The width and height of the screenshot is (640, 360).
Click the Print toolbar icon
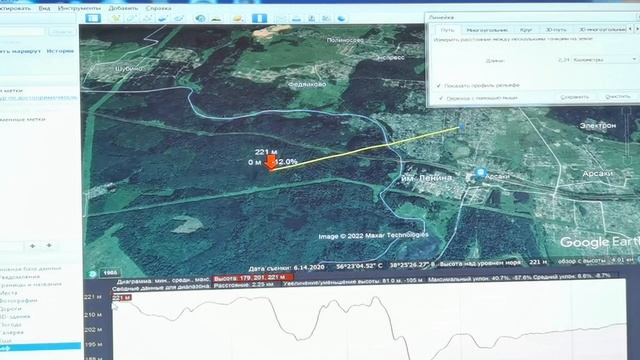click(x=296, y=18)
